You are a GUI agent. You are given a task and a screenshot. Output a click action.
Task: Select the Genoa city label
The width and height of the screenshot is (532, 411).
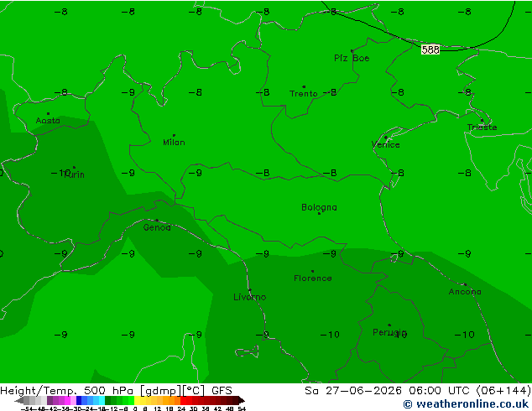point(157,227)
